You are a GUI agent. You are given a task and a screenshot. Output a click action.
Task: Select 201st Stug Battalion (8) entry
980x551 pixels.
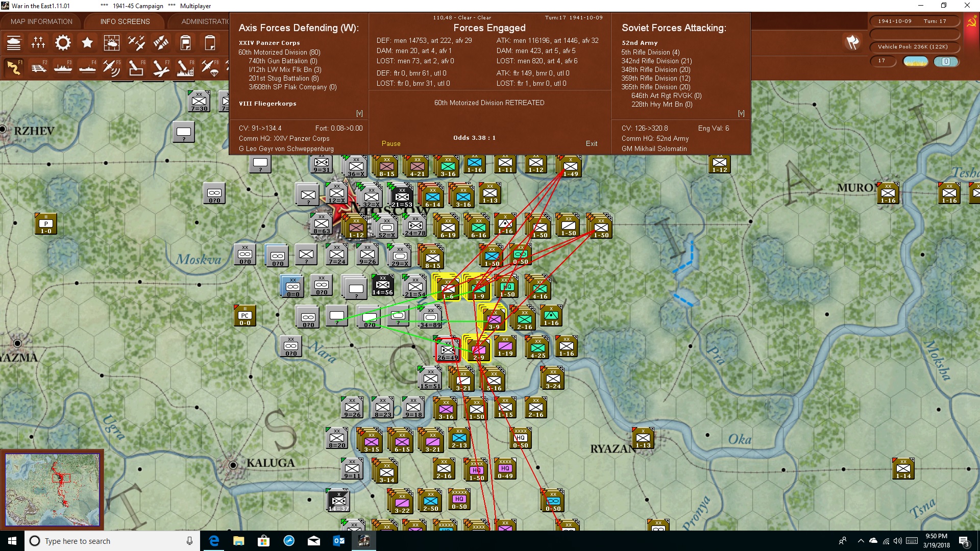click(x=283, y=78)
